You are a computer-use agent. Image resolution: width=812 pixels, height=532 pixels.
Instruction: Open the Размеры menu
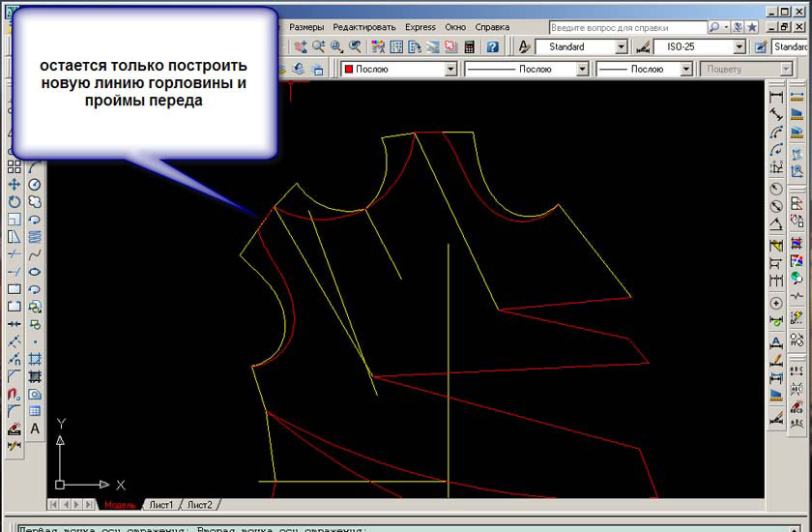tap(306, 27)
